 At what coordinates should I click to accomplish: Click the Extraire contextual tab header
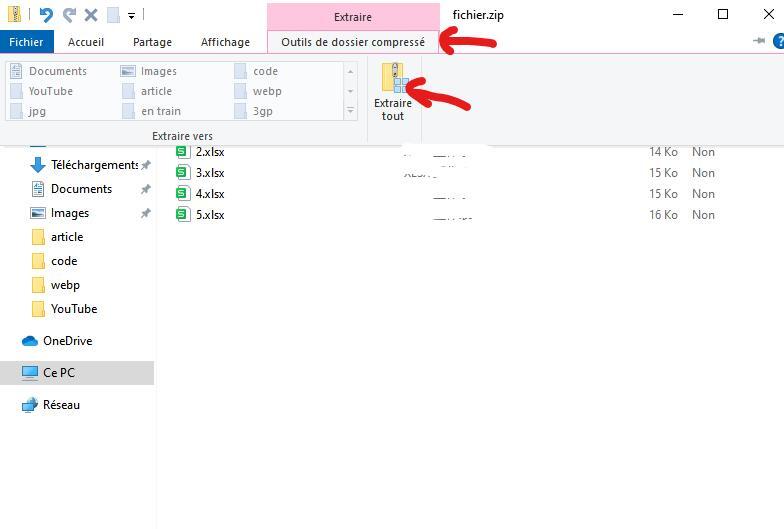(353, 16)
